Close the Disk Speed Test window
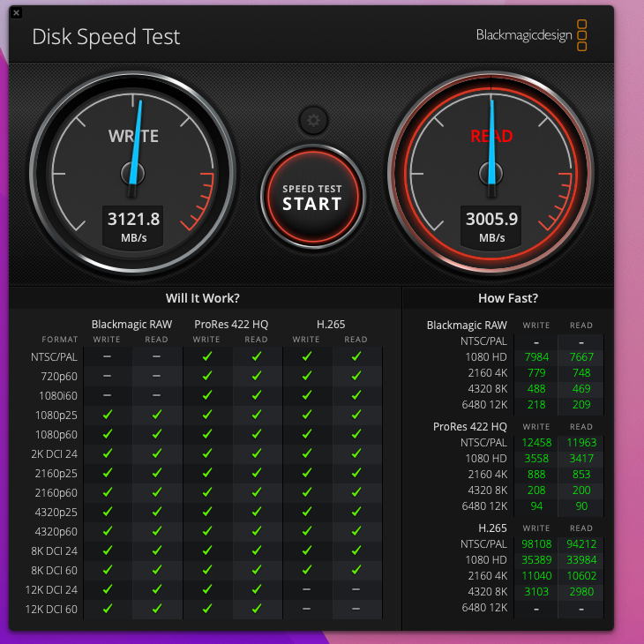This screenshot has height=644, width=644. tap(17, 12)
